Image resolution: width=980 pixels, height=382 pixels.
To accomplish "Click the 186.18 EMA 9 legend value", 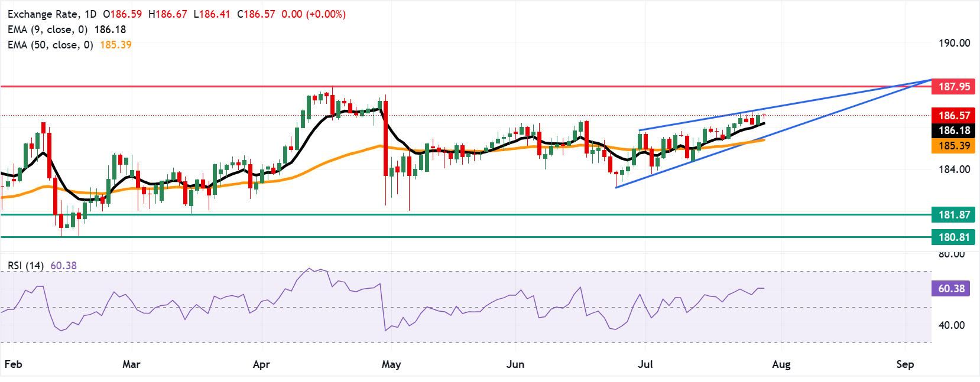I will [x=110, y=30].
